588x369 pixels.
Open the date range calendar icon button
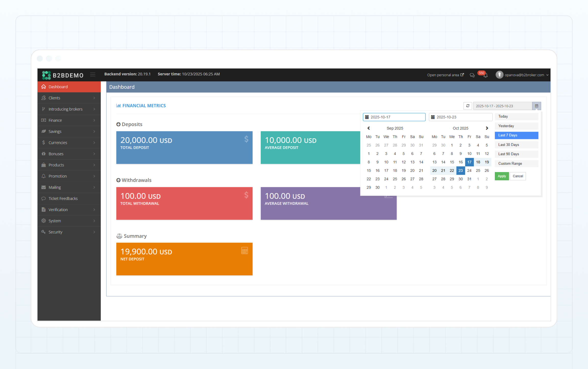[x=536, y=106]
